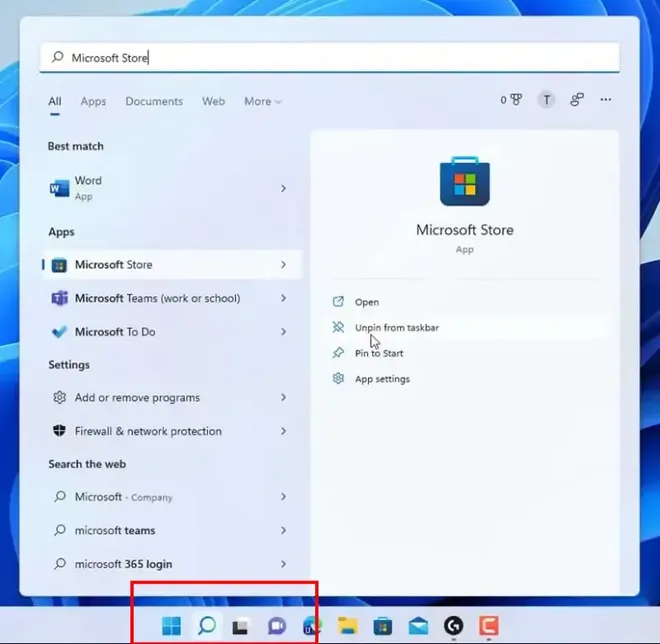Expand the Microsoft To Do chevron
Image resolution: width=660 pixels, height=644 pixels.
coord(283,332)
